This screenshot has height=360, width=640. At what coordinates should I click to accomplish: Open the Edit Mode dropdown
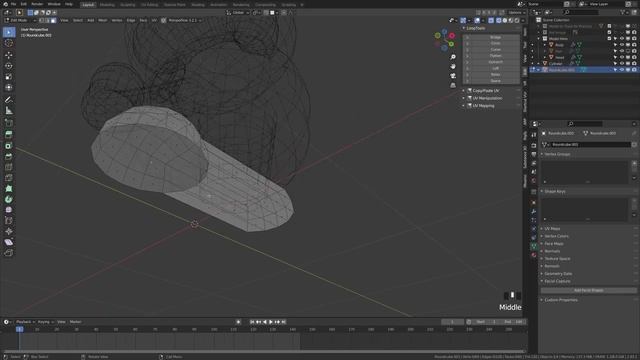pos(20,20)
